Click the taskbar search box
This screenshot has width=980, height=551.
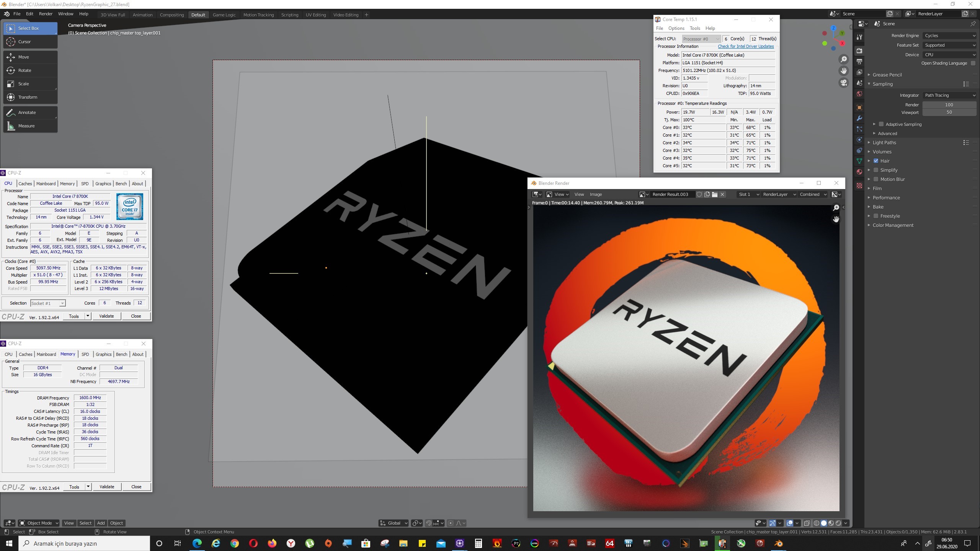click(x=84, y=543)
